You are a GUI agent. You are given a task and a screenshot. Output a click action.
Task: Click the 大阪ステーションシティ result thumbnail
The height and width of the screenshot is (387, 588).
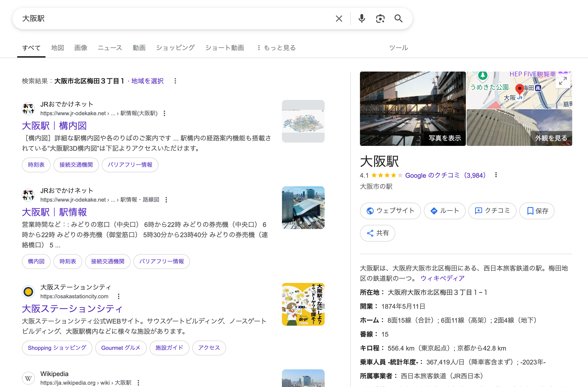tap(303, 304)
